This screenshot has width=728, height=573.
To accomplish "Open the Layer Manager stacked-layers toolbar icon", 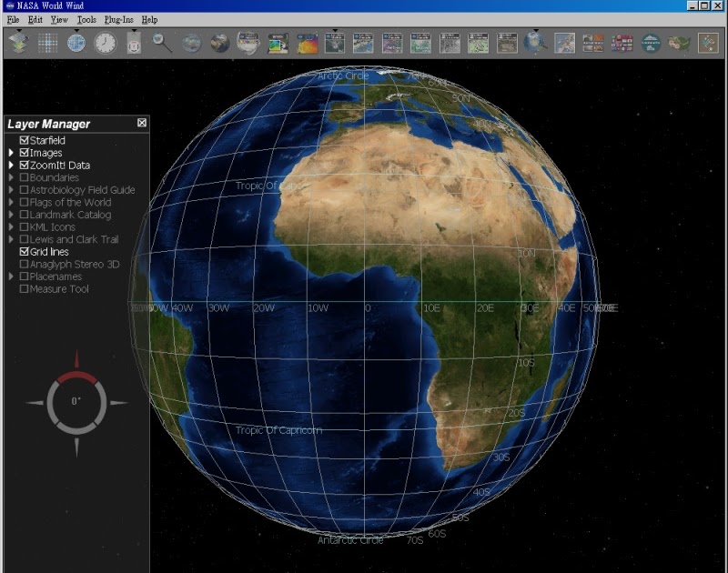I will [x=18, y=43].
